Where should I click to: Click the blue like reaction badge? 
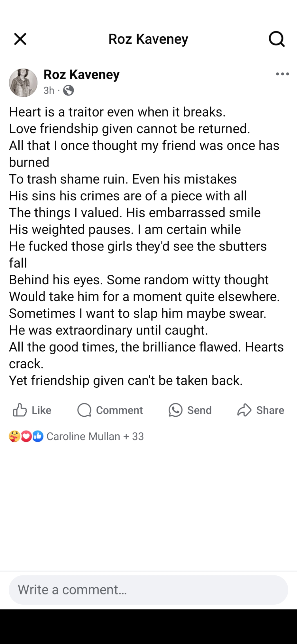(38, 436)
